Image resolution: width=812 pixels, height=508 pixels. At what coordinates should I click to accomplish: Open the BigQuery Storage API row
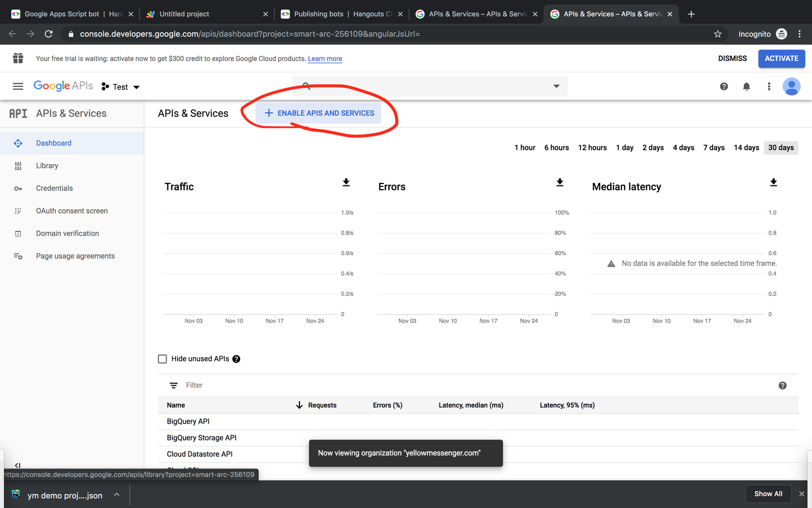(x=478, y=438)
